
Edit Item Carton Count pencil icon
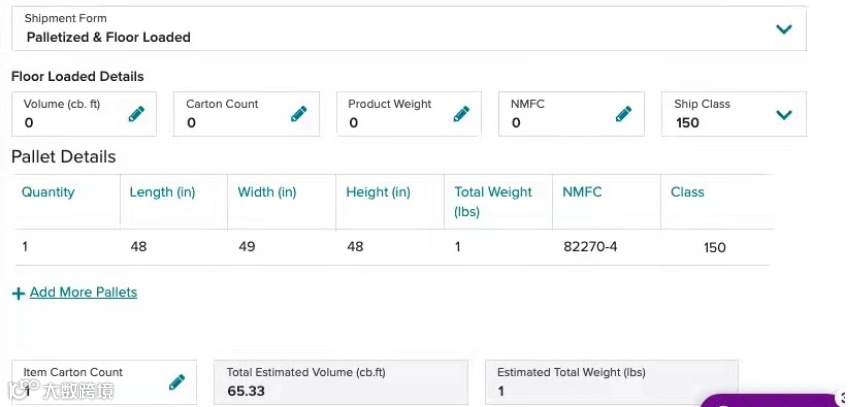177,382
